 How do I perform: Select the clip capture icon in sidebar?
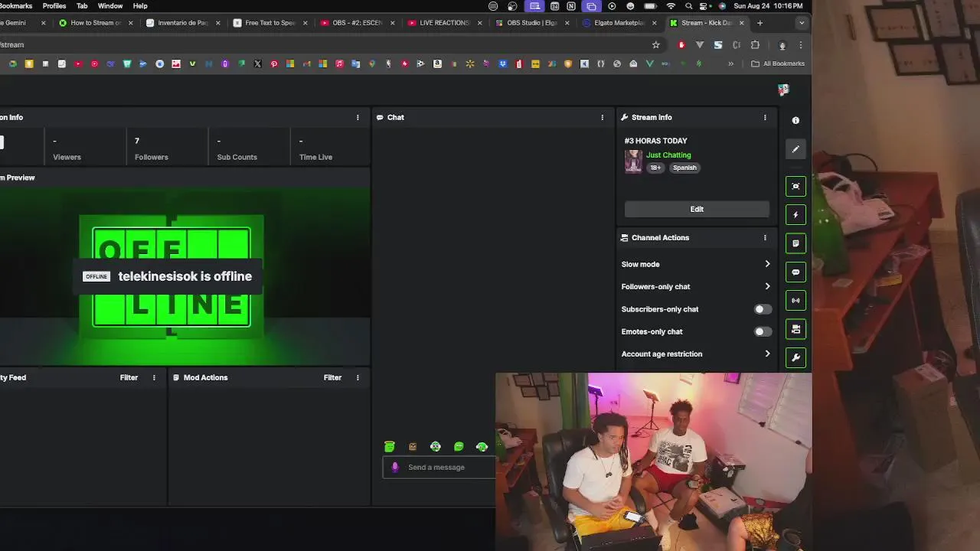coord(795,186)
